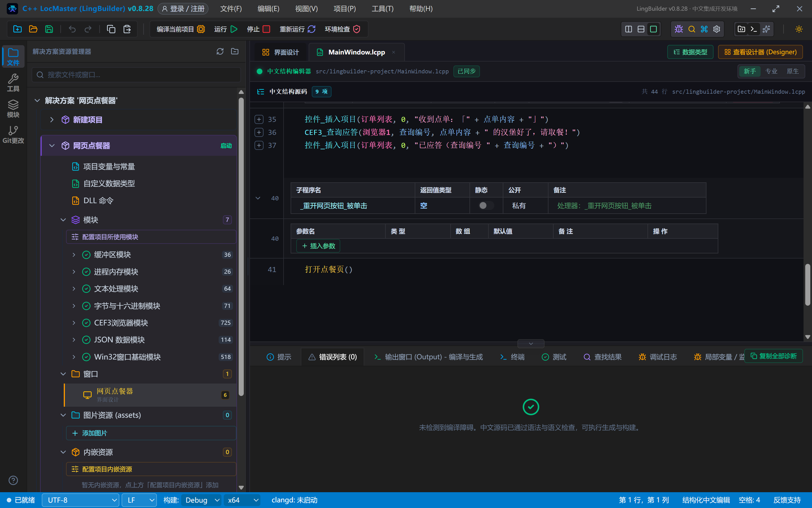Open the terminal prompt icon
The width and height of the screenshot is (812, 508).
coord(754,29)
